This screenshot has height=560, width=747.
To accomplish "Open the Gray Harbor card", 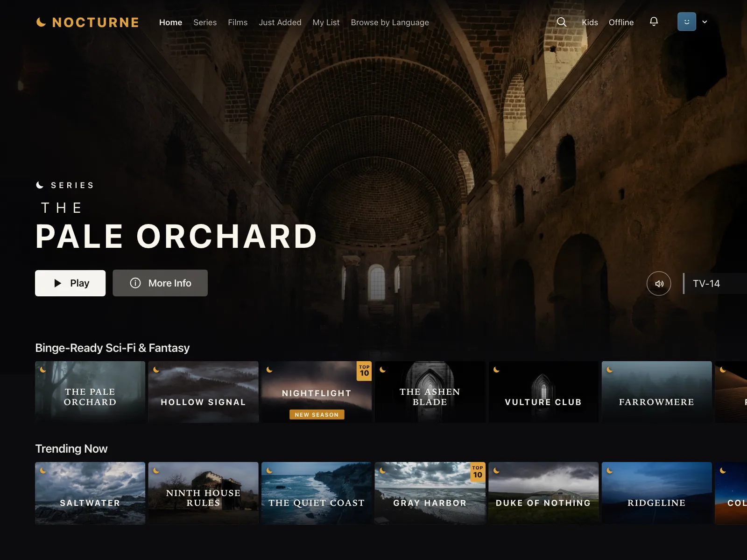I will click(x=430, y=493).
